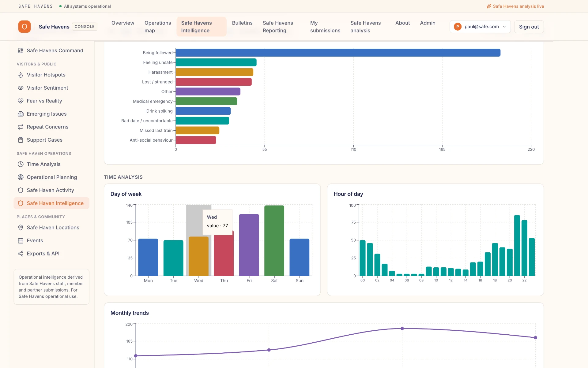The image size is (588, 368).
Task: Click the CONSOLE badge
Action: pyautogui.click(x=85, y=27)
